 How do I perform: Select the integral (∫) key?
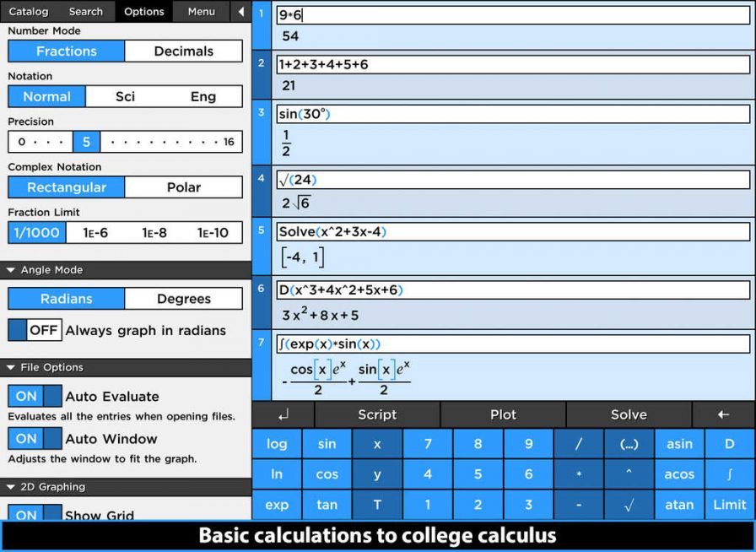(729, 474)
